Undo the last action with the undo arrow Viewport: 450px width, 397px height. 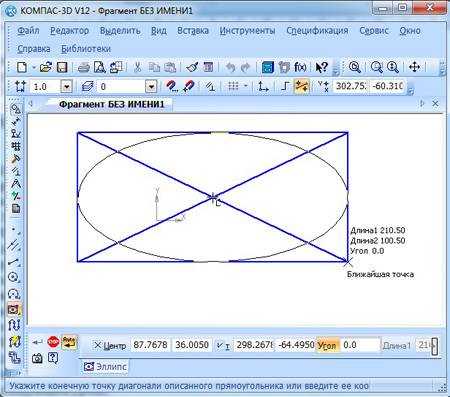(230, 67)
